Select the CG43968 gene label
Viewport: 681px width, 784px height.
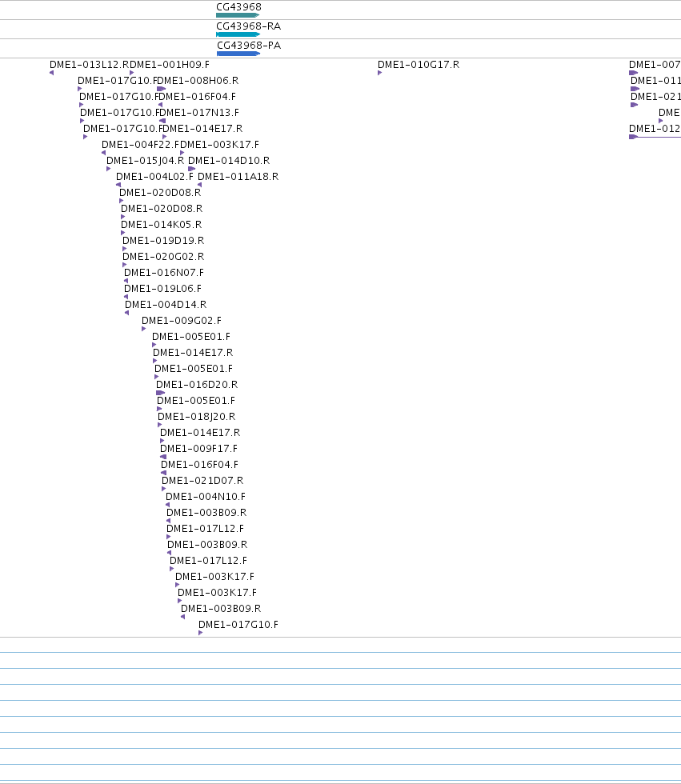(238, 7)
